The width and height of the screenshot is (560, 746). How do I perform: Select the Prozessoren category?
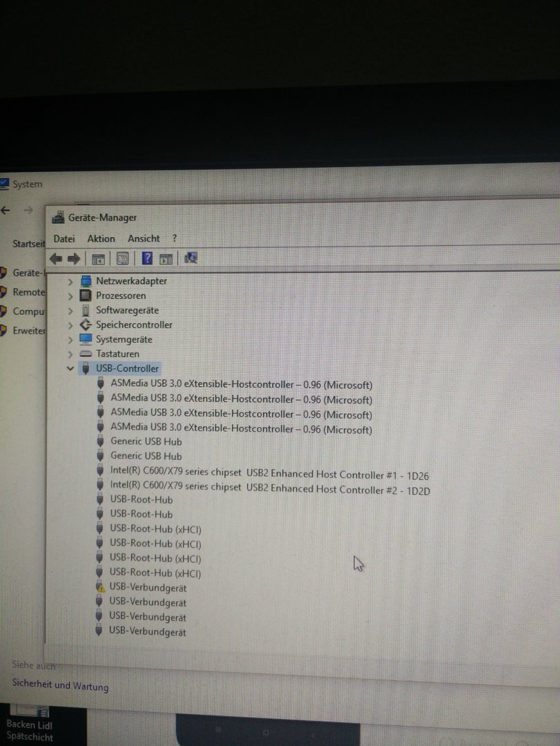click(121, 296)
